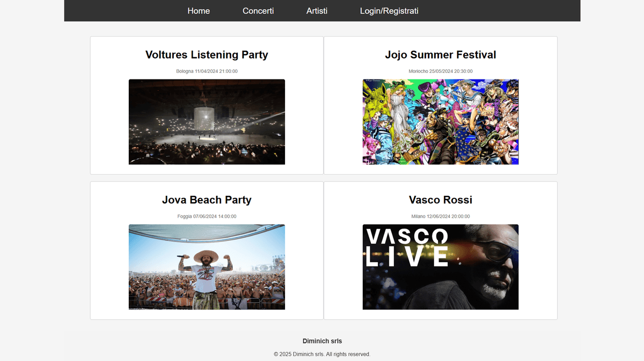This screenshot has width=644, height=361.
Task: Open the Home page in navbar
Action: (199, 11)
